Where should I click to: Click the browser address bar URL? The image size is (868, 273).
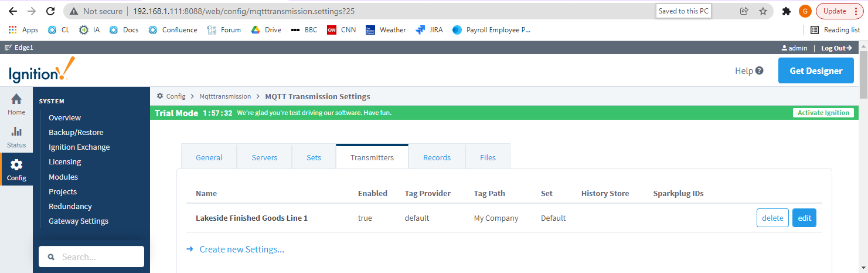tap(243, 11)
